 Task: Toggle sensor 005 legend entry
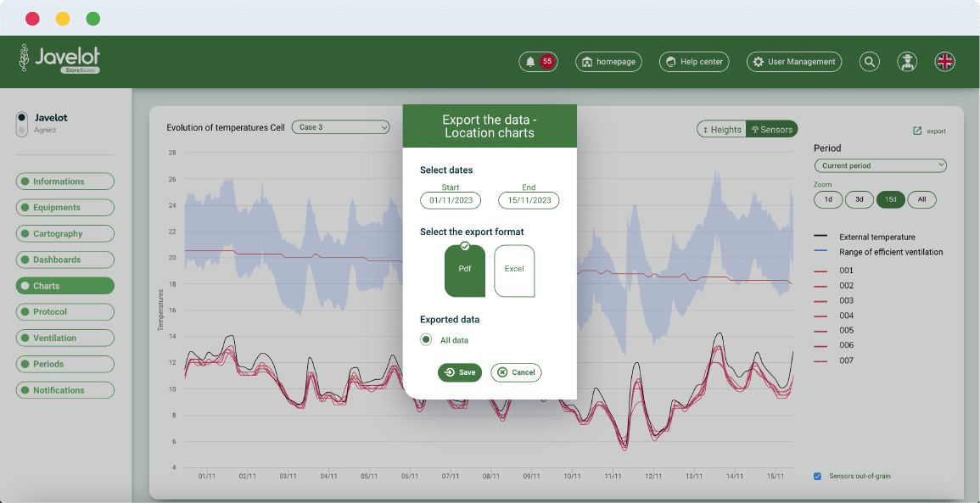[x=833, y=331]
